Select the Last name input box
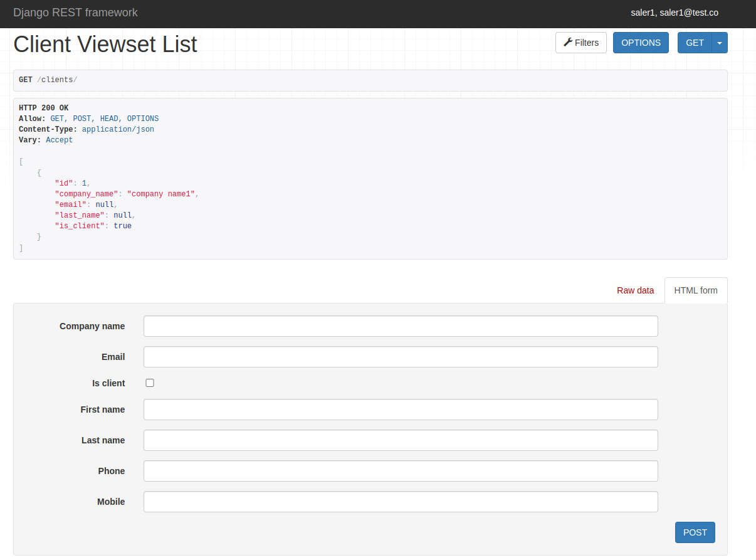Image resolution: width=756 pixels, height=560 pixels. point(401,440)
